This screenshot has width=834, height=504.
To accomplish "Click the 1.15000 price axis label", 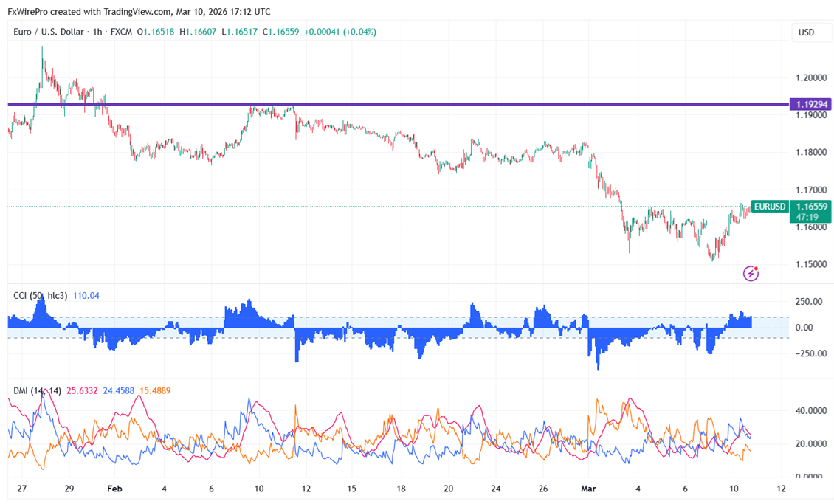I will (811, 264).
